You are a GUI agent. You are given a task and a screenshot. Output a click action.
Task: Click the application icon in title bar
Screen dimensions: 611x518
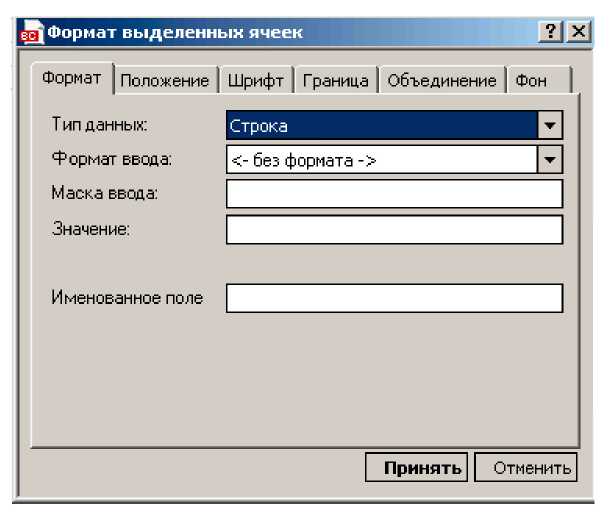pyautogui.click(x=31, y=32)
